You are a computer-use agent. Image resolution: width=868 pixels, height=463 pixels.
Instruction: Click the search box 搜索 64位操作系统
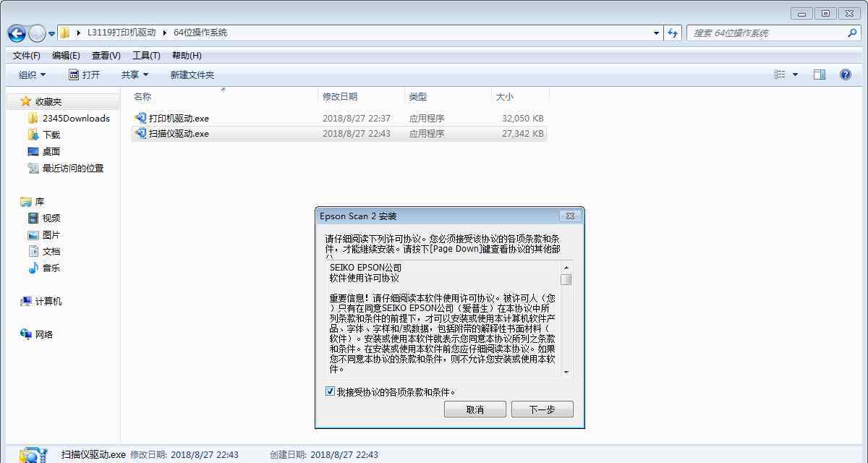click(x=767, y=33)
